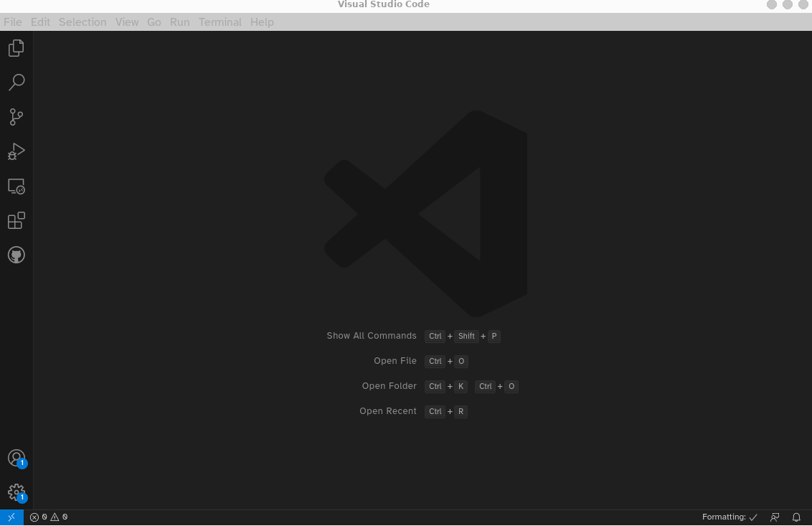Image resolution: width=812 pixels, height=526 pixels.
Task: Click the Formatting status item
Action: click(x=730, y=517)
